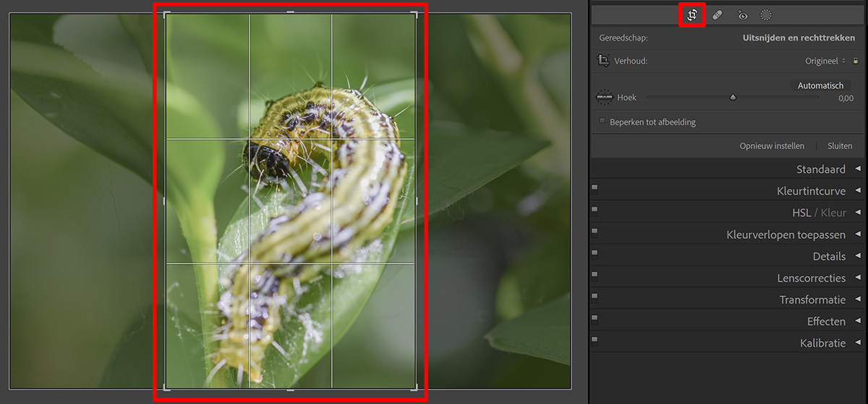Toggle the Transformatie panel switch

tap(595, 297)
